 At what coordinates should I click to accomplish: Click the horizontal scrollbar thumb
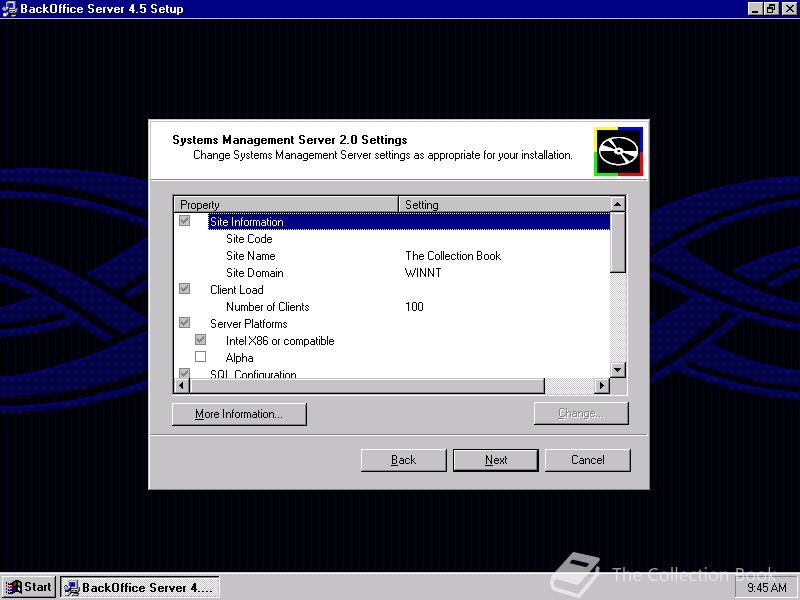(x=367, y=386)
